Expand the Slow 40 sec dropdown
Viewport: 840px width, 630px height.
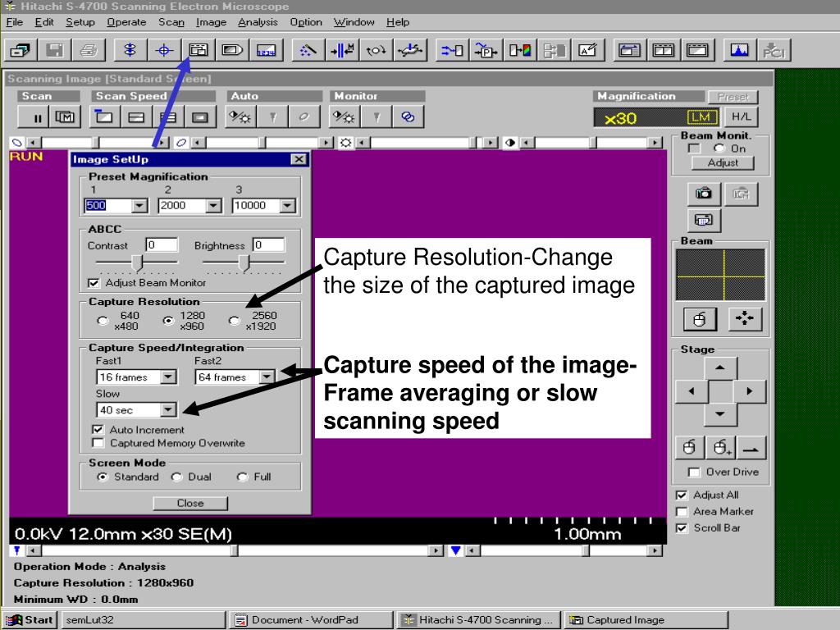click(168, 410)
